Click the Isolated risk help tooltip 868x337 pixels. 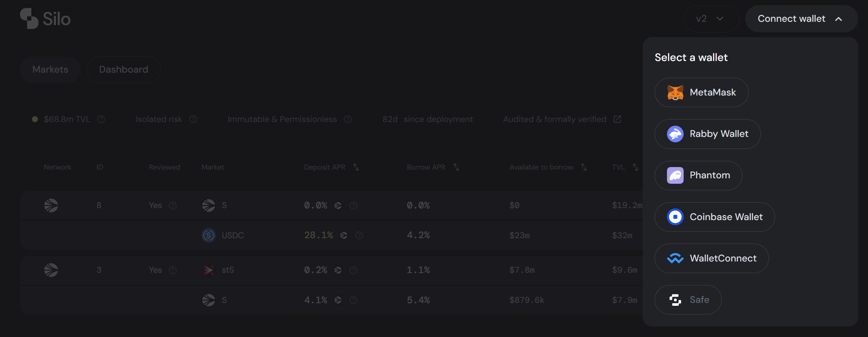coord(193,119)
